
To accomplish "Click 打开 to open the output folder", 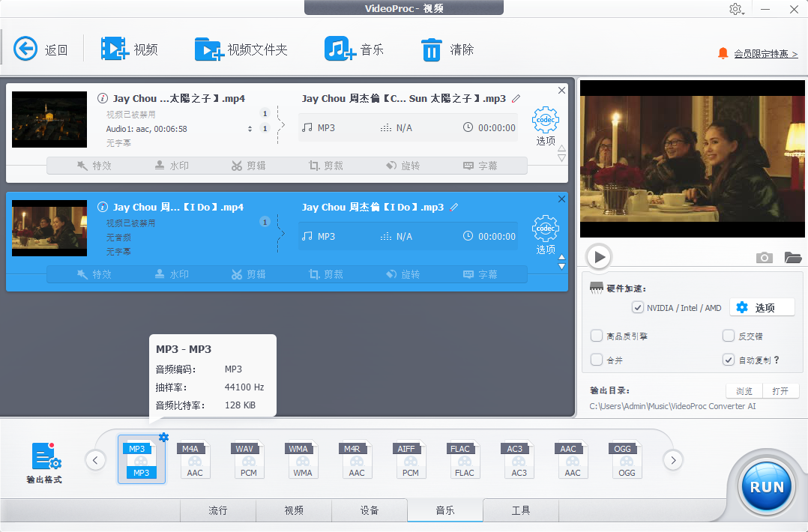I will click(781, 391).
